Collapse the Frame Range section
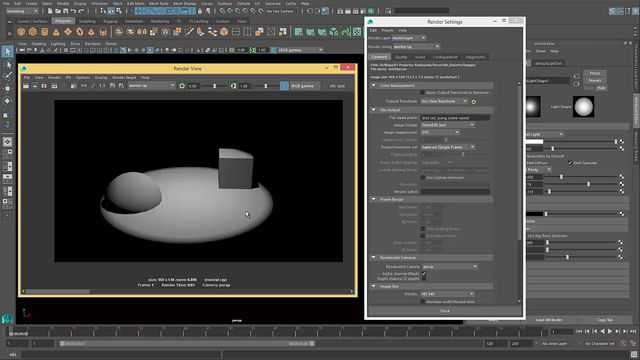 tap(373, 199)
